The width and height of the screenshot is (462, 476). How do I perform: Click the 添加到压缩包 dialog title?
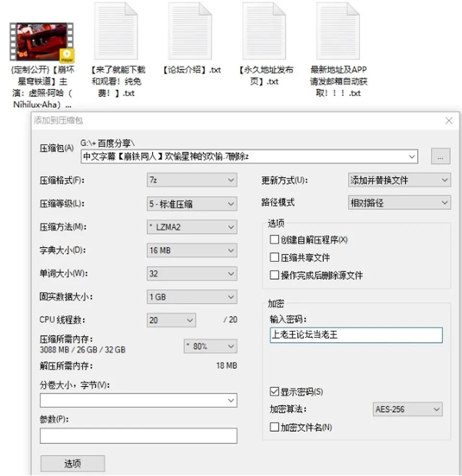pos(58,121)
